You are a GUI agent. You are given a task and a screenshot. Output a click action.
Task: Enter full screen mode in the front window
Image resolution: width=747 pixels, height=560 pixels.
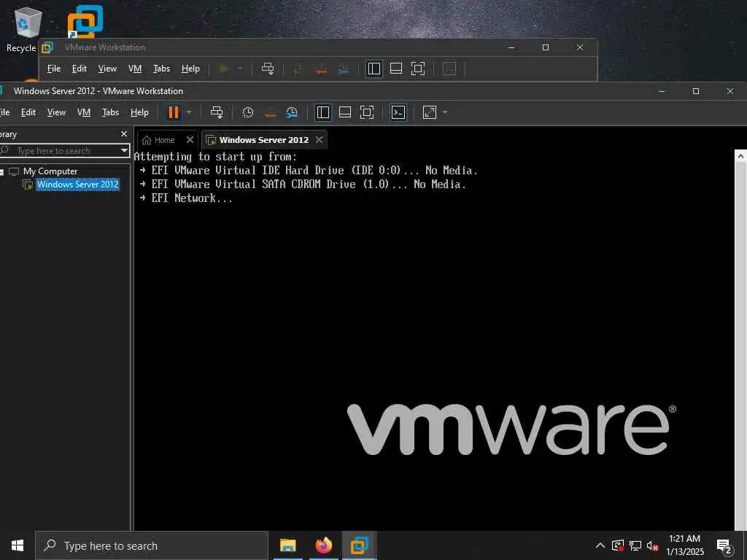pyautogui.click(x=367, y=112)
